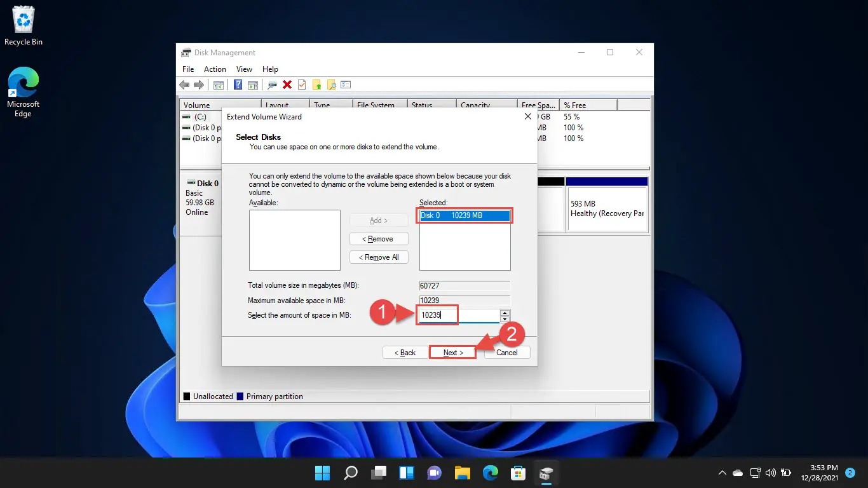
Task: Decrease space amount with the down spinner arrow
Action: tap(505, 318)
